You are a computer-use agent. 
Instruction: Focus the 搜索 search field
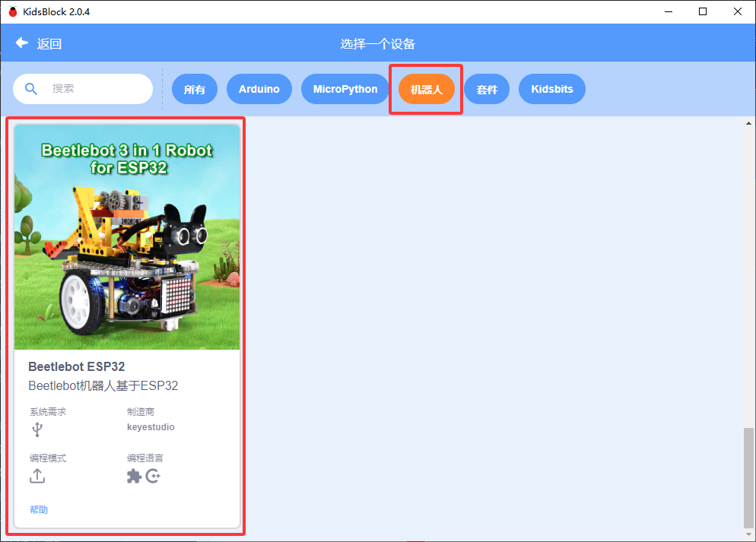[x=83, y=89]
